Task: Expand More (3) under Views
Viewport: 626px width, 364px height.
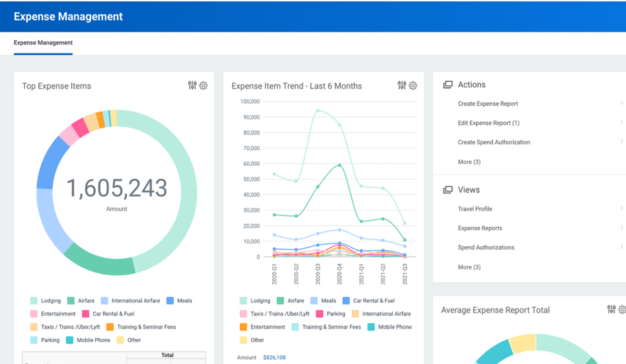Action: (469, 267)
